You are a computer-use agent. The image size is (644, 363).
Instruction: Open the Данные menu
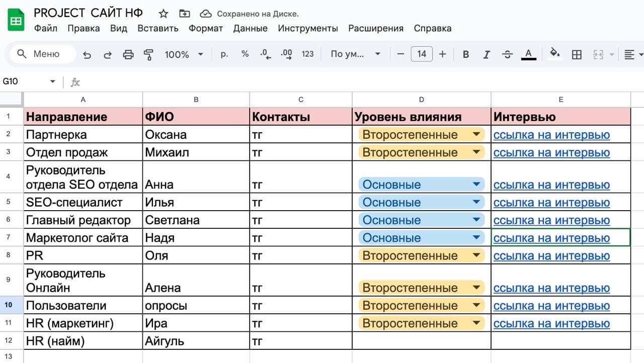(250, 28)
